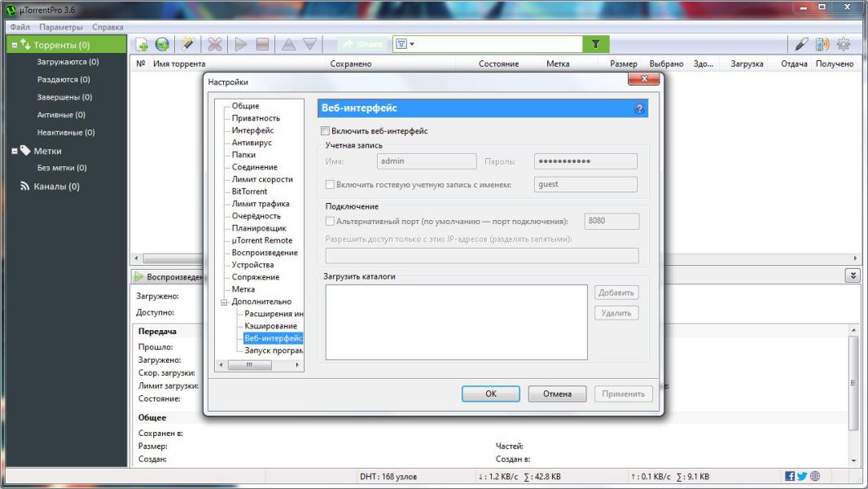The image size is (868, 489).
Task: Collapse the Торренты sidebar group
Action: (15, 45)
